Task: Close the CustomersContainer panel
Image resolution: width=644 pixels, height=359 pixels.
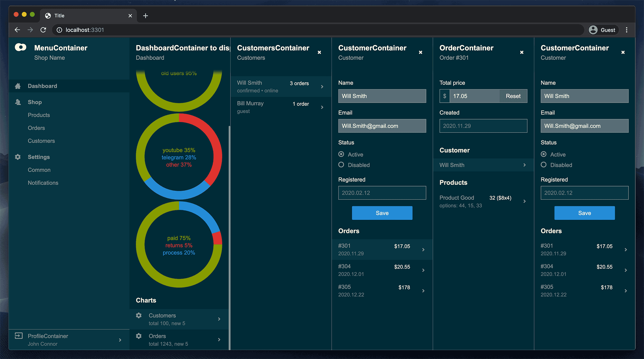Action: point(319,52)
